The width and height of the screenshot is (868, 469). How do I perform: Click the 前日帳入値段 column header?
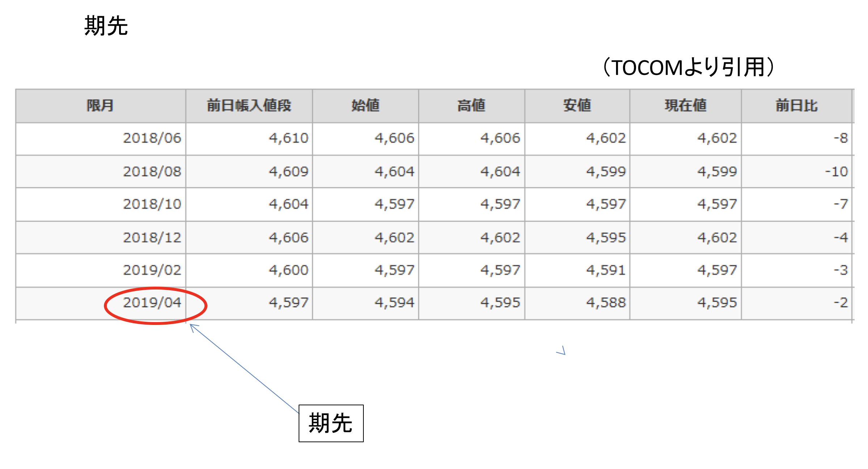click(249, 106)
